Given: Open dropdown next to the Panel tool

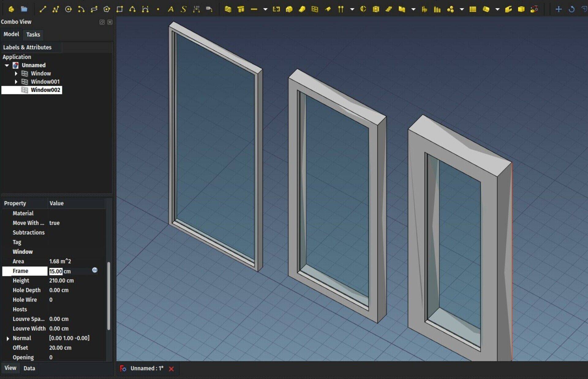Looking at the screenshot, I should click(x=413, y=9).
